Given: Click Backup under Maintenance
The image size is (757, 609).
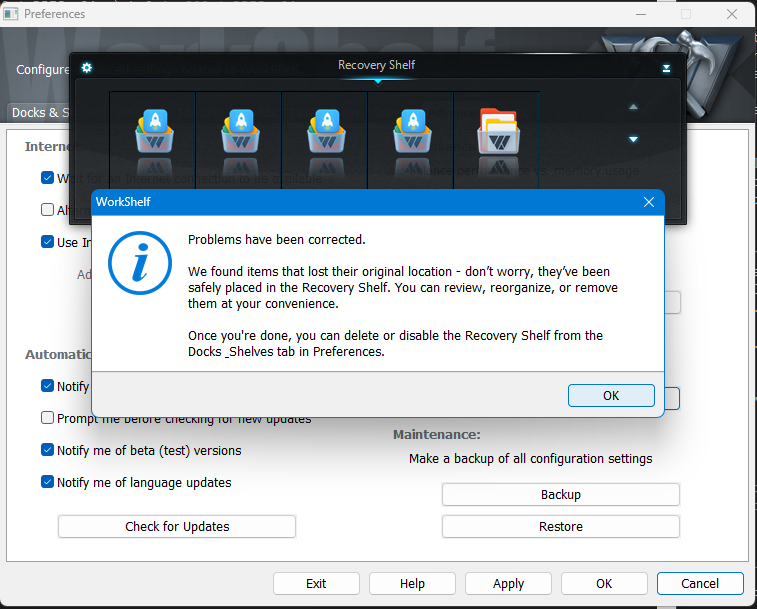Looking at the screenshot, I should 560,494.
